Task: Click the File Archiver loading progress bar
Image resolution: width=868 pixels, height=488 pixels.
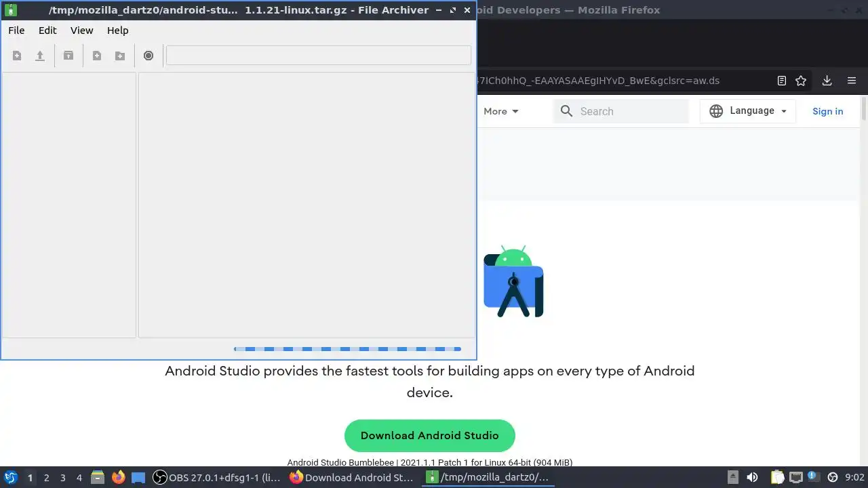Action: 347,349
